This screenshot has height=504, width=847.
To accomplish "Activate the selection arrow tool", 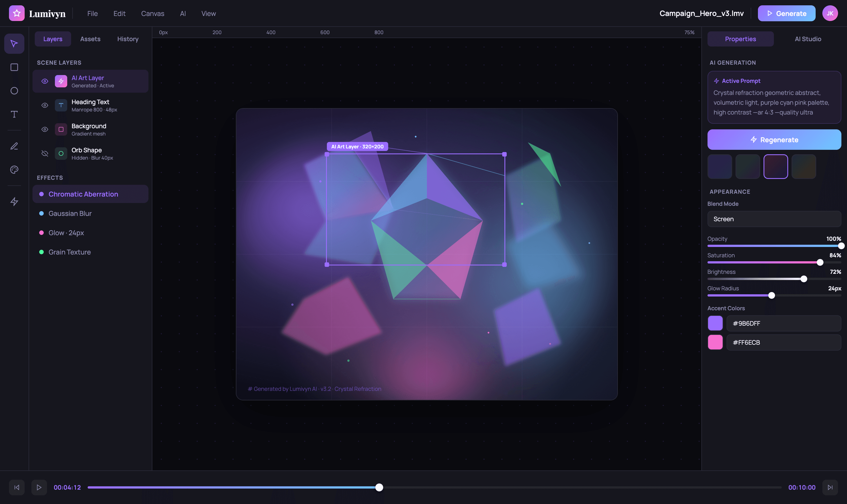I will click(x=14, y=43).
